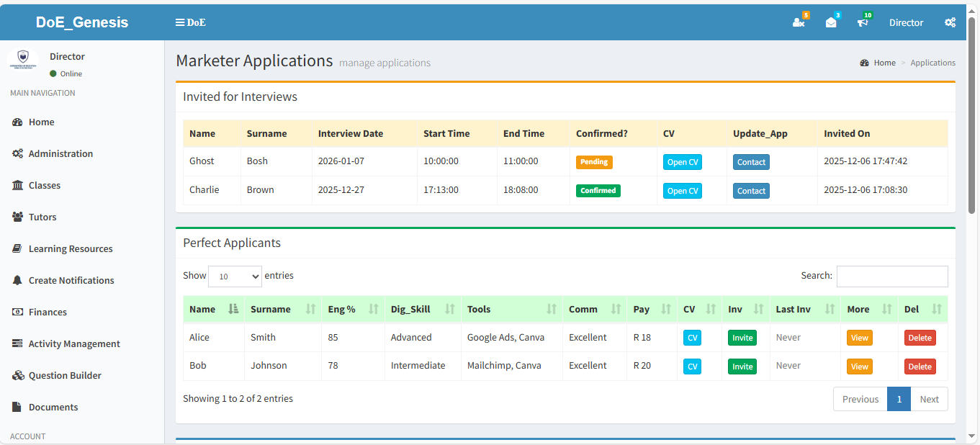Toggle the sidebar hamburger menu icon
Image resolution: width=980 pixels, height=445 pixels.
pyautogui.click(x=180, y=22)
